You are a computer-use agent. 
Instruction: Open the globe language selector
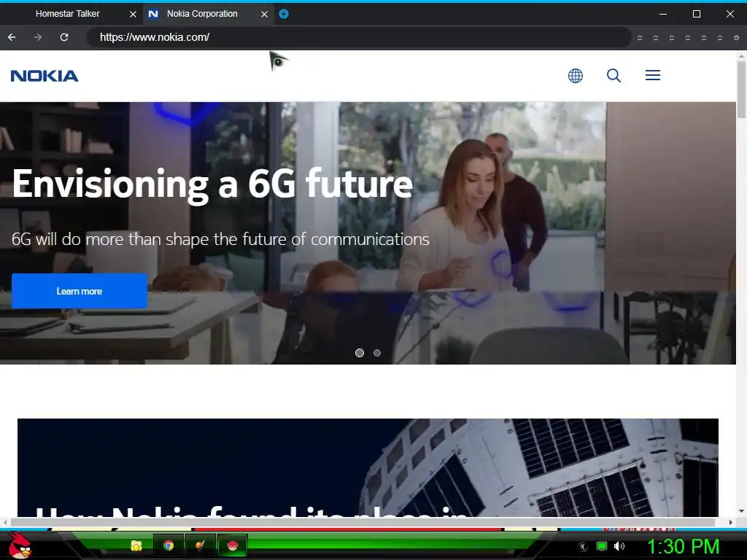(x=576, y=75)
